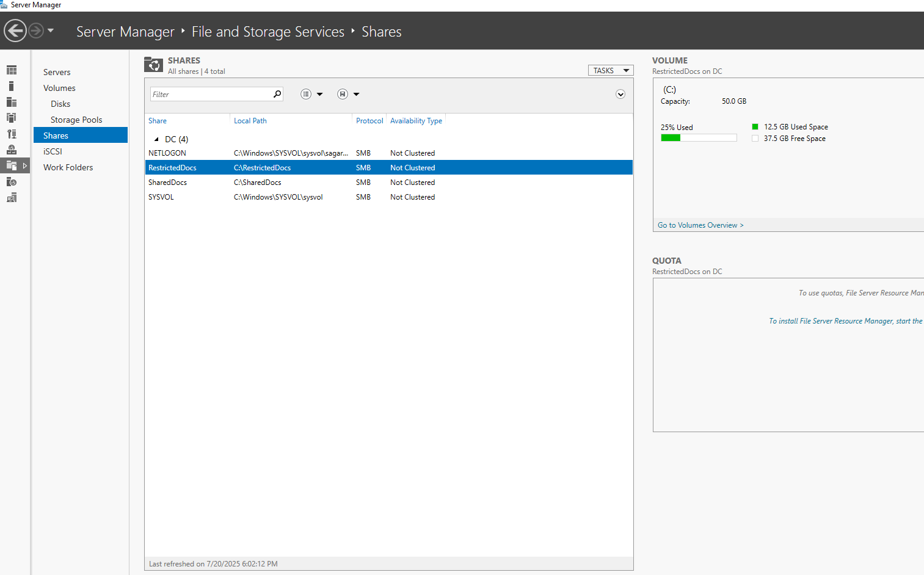This screenshot has width=924, height=575.
Task: Open the All Servers icon in the sidebar
Action: (12, 102)
